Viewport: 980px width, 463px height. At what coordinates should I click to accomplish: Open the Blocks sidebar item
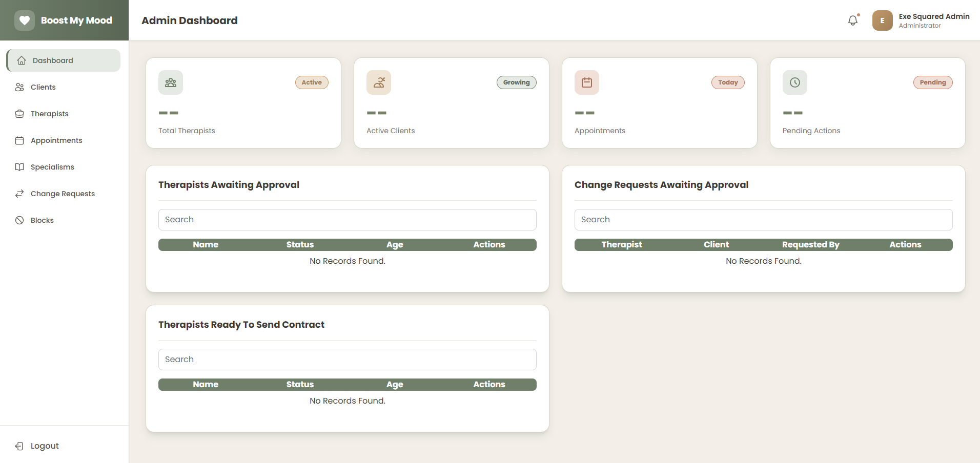[x=42, y=220]
